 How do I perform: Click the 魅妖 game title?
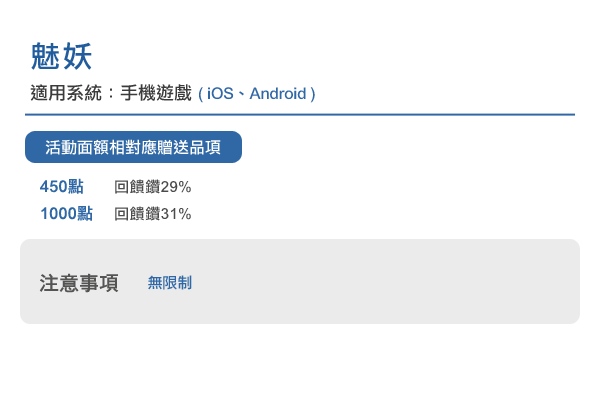coord(61,56)
